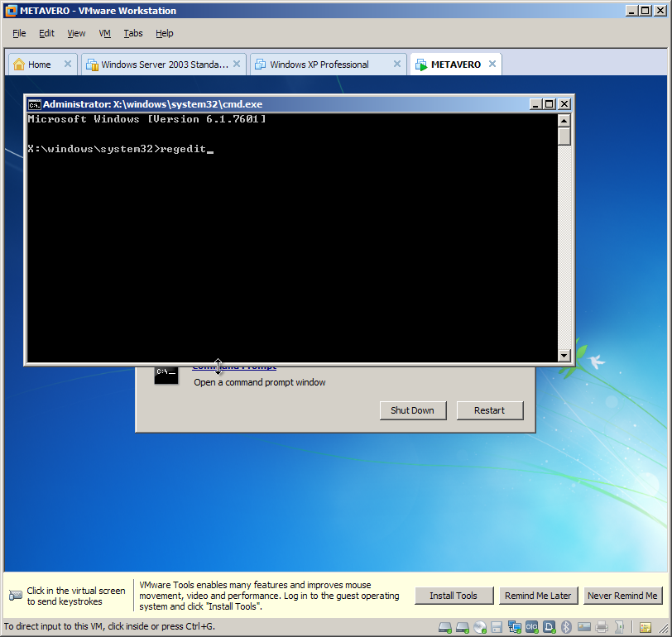672x637 pixels.
Task: Open the File menu
Action: click(x=19, y=33)
